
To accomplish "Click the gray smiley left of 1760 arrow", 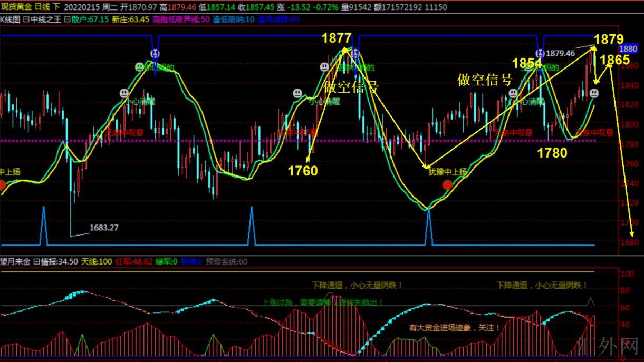I will (x=297, y=93).
